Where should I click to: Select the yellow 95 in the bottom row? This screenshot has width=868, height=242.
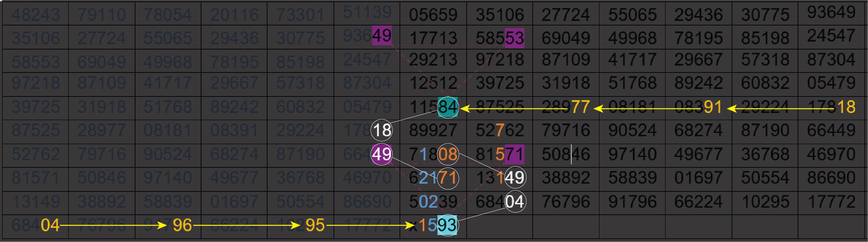click(x=315, y=225)
